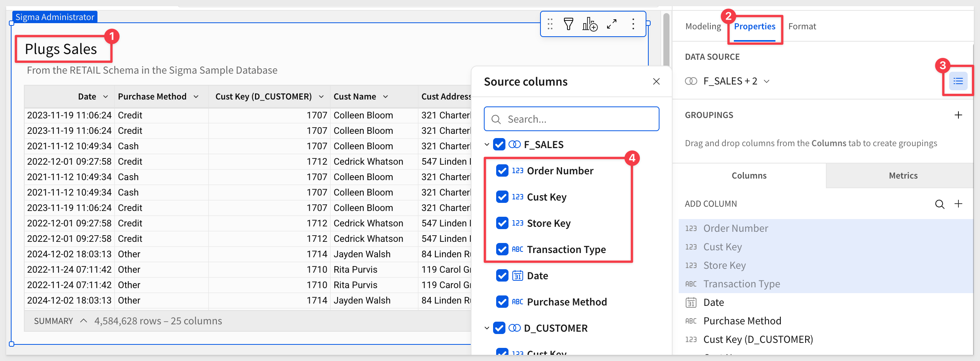Click the add grouping plus icon
Screen dimensions: 980x361
tap(958, 115)
